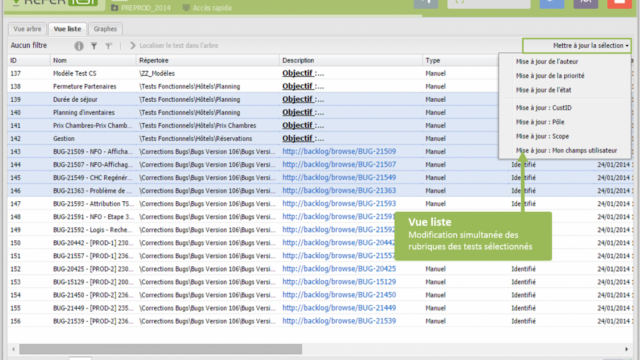Open link backlog/browse/BUG-21549
Viewport: 640px width, 360px height.
(x=339, y=178)
